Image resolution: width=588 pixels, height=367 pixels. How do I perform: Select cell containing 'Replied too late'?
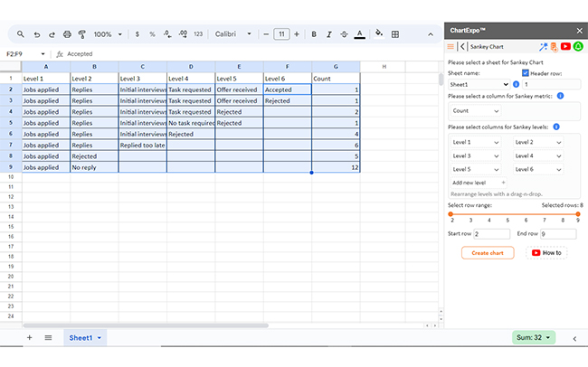143,145
